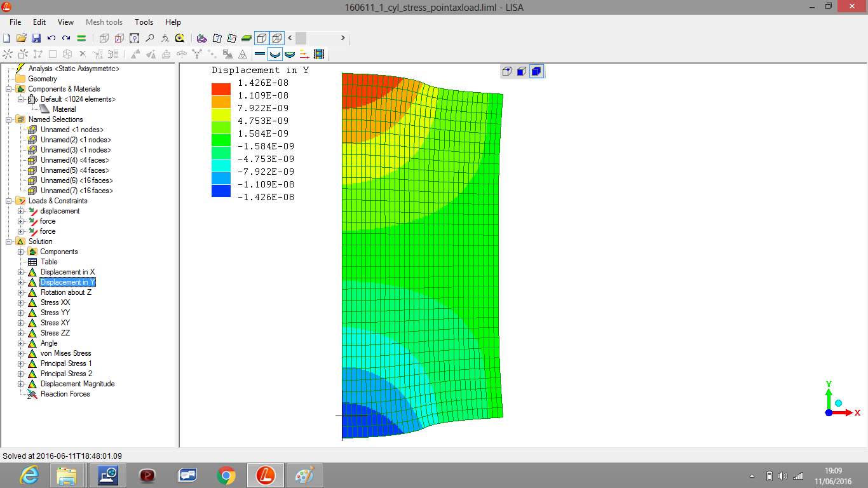Click the magnifying glass zoom icon
868x488 pixels.
[150, 38]
